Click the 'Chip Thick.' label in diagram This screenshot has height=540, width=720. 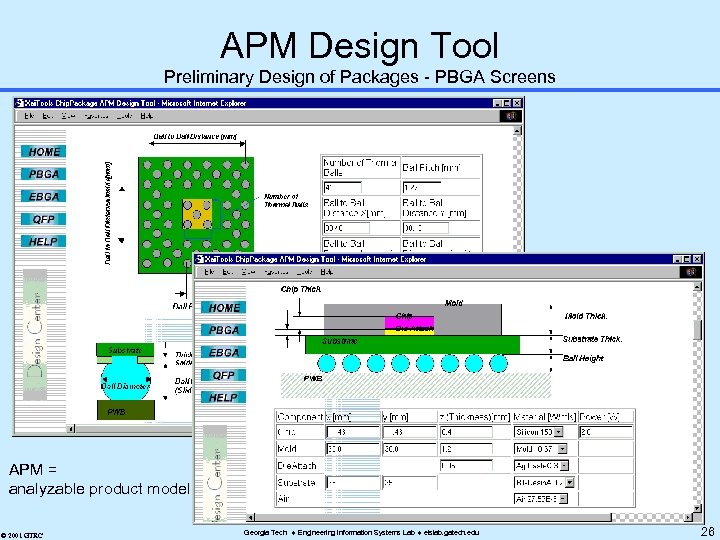pos(301,289)
